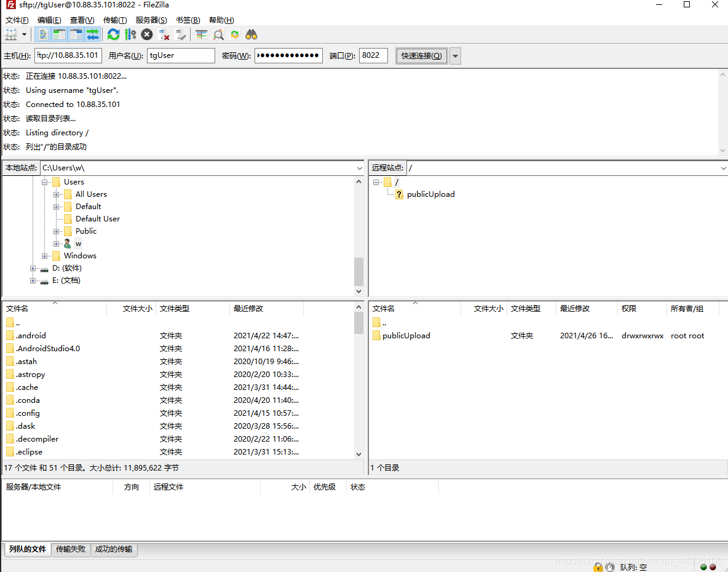Toggle synchronized browsing icon
The width and height of the screenshot is (728, 572).
(235, 34)
